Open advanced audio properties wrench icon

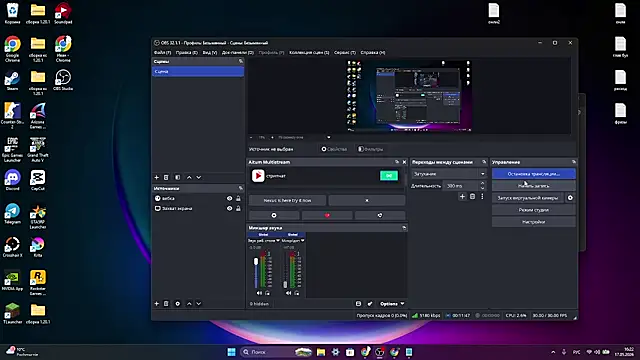coord(370,304)
